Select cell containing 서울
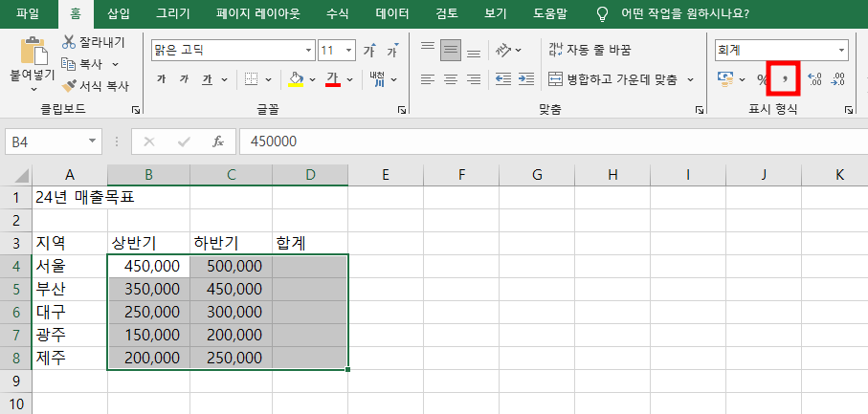The image size is (868, 414). 70,266
